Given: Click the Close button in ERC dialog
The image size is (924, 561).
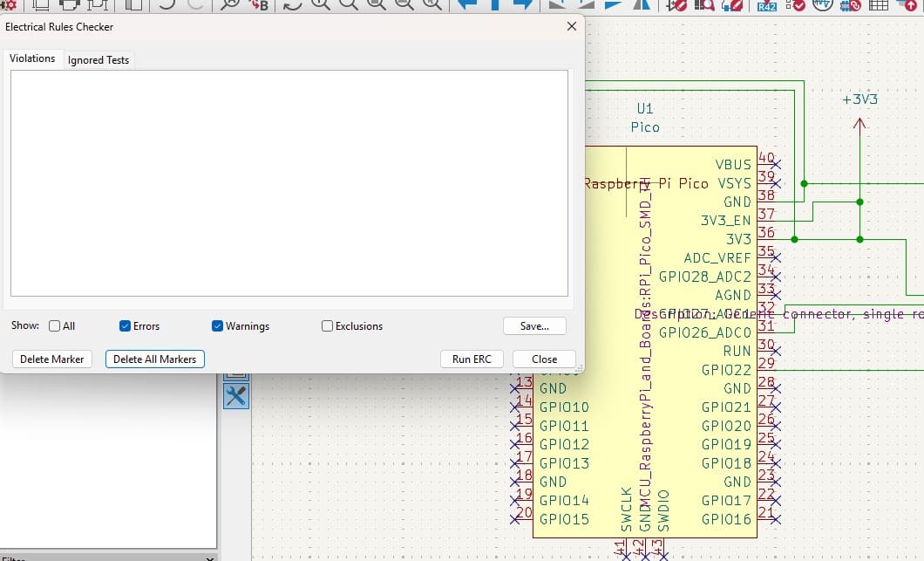Looking at the screenshot, I should point(545,359).
